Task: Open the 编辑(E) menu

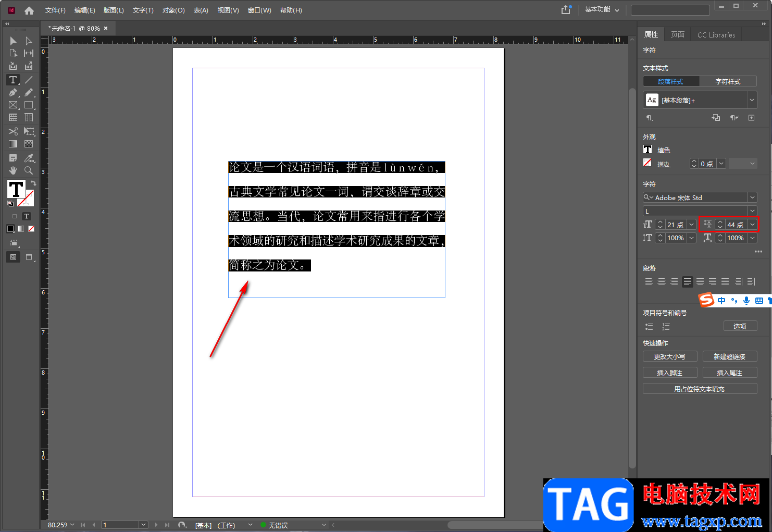Action: pyautogui.click(x=84, y=10)
